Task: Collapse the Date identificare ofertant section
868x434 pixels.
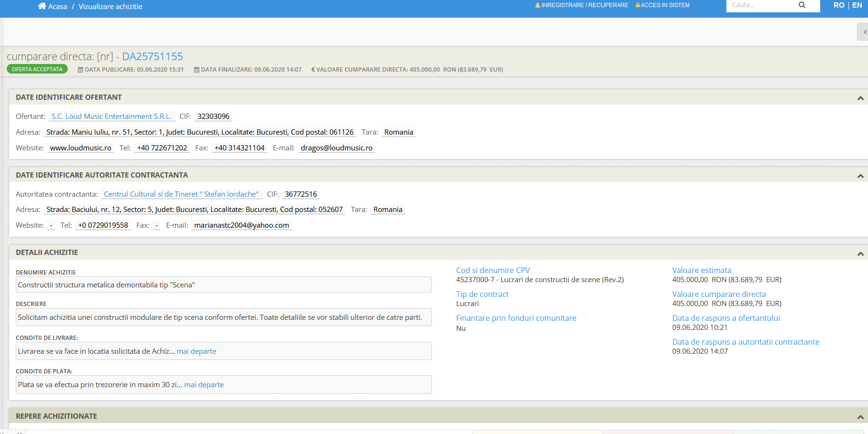Action: 860,98
